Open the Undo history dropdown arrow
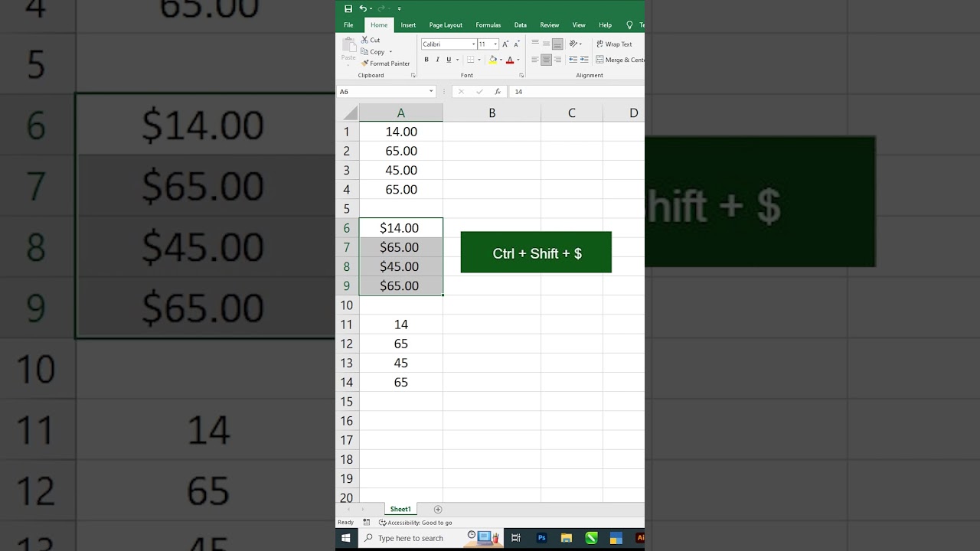Viewport: 980px width, 551px height. point(371,8)
